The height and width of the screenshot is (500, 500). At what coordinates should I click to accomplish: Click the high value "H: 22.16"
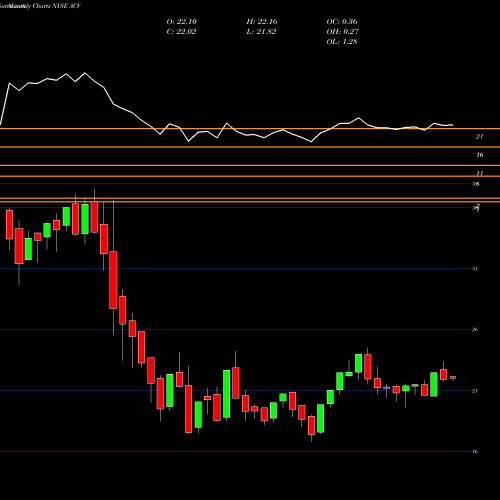coord(262,22)
